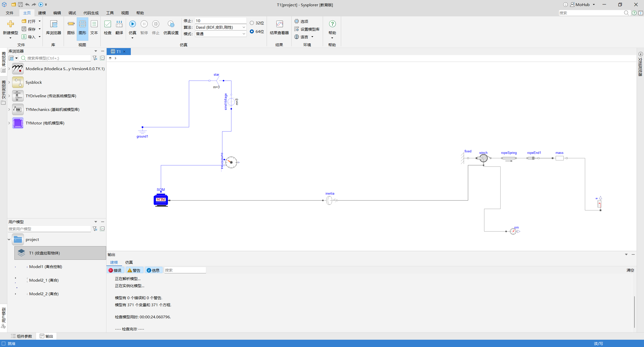Collapse the project folder node
Image resolution: width=644 pixels, height=347 pixels.
(9, 239)
